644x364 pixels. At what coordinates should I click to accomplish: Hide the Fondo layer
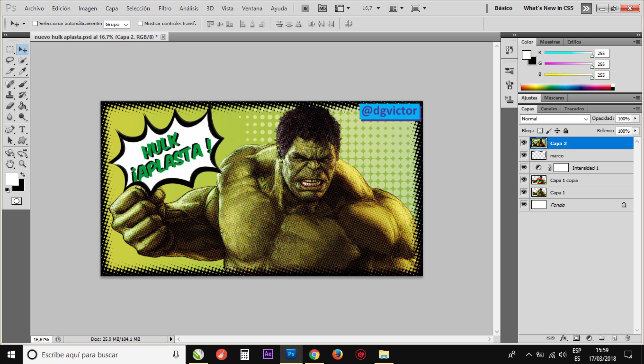(524, 204)
